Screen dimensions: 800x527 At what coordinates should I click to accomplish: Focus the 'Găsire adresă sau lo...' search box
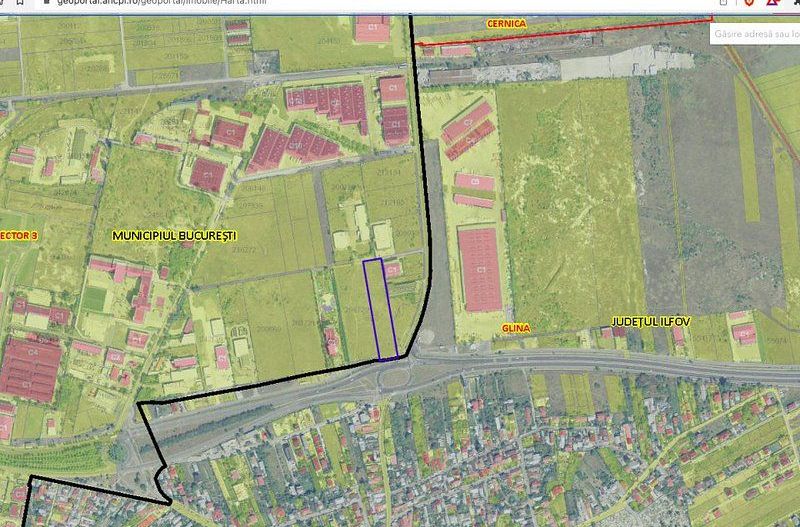pos(755,35)
